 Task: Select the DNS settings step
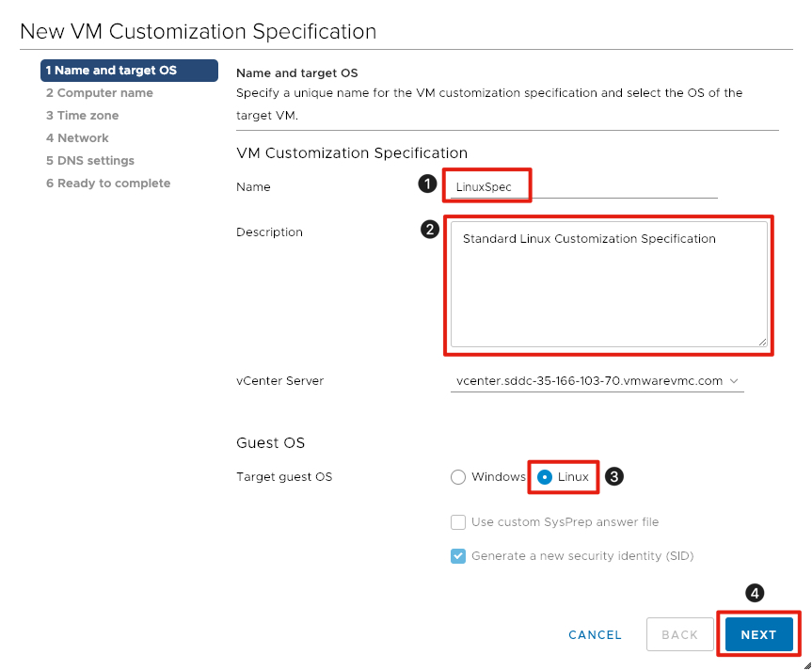(x=90, y=161)
